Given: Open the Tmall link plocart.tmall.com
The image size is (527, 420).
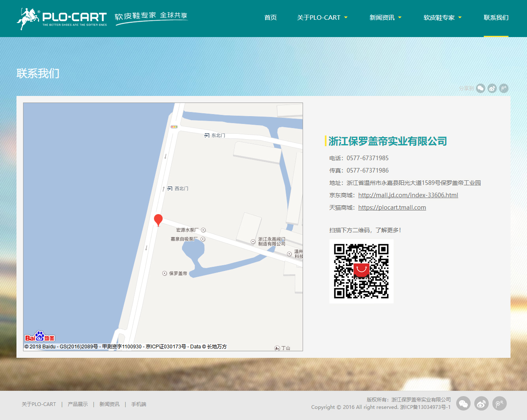Looking at the screenshot, I should (x=392, y=208).
